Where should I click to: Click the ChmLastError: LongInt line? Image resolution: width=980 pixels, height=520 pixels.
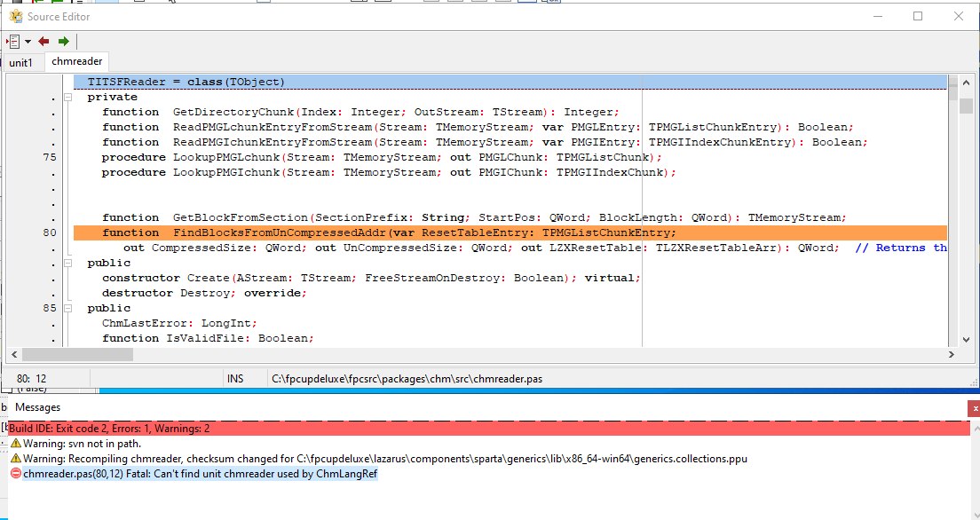[179, 323]
